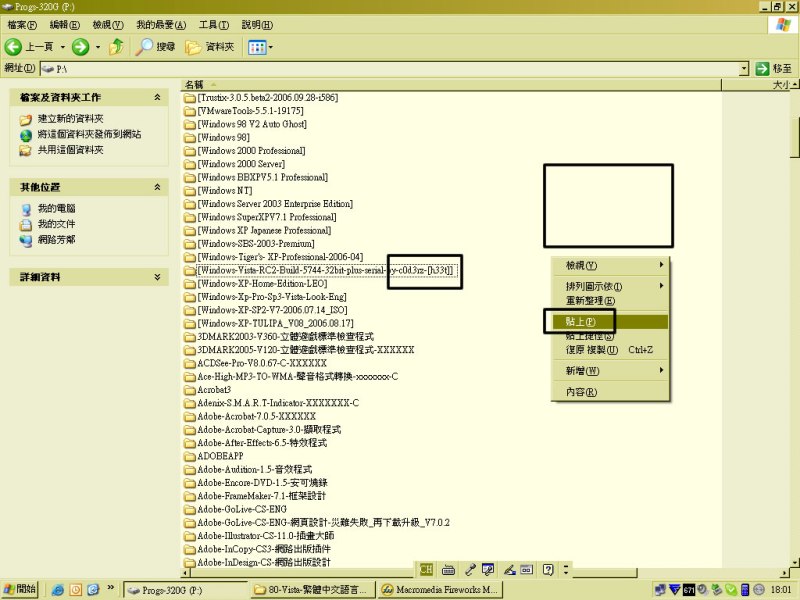The image size is (800, 600).
Task: Choose 貼上(P) in the context menu
Action: pos(610,322)
